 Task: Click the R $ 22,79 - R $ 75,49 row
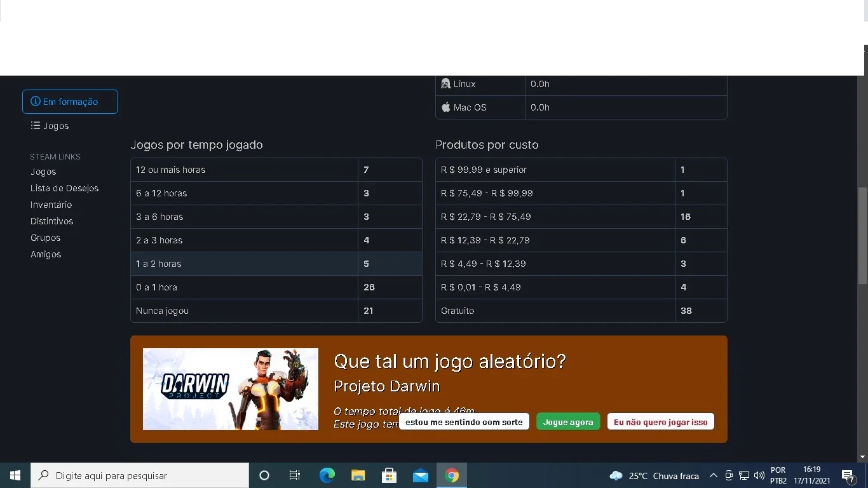tap(581, 217)
